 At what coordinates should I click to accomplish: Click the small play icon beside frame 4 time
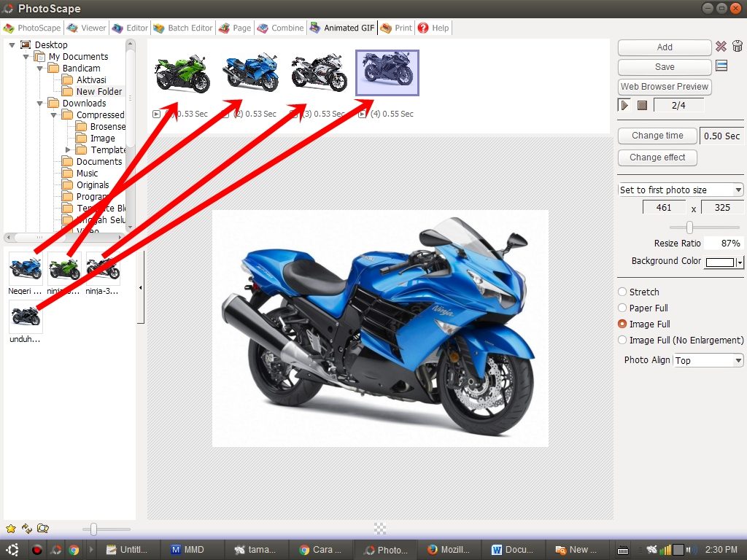[363, 114]
